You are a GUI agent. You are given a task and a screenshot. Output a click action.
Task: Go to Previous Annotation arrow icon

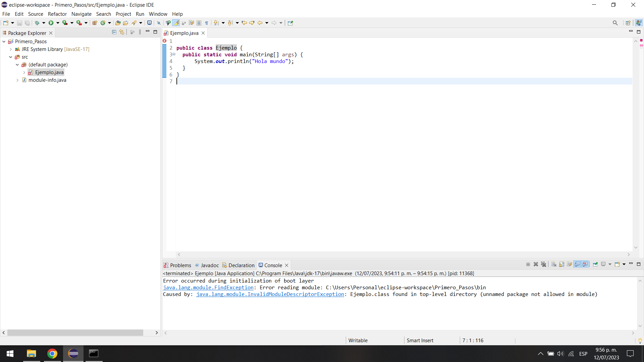click(230, 23)
